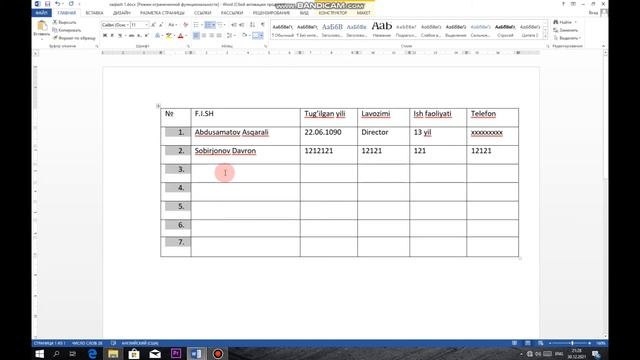Image resolution: width=640 pixels, height=360 pixels.
Task: Open Line Spacing dropdown
Action: click(x=230, y=36)
